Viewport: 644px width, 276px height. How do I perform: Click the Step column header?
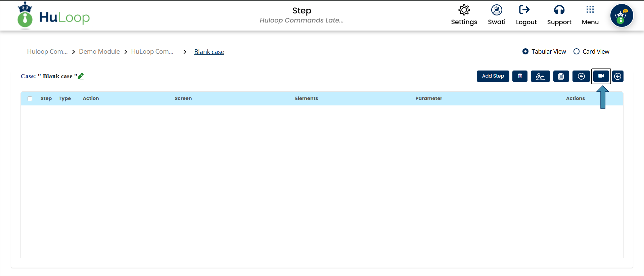tap(46, 98)
